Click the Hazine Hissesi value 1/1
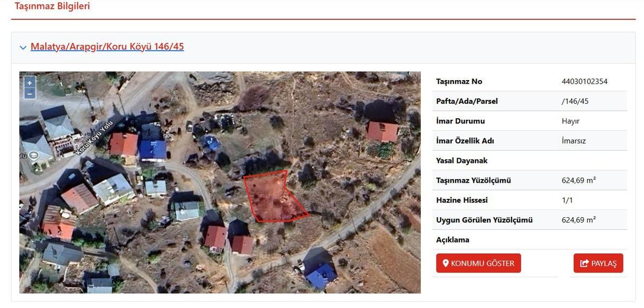Image resolution: width=644 pixels, height=308 pixels. [567, 200]
